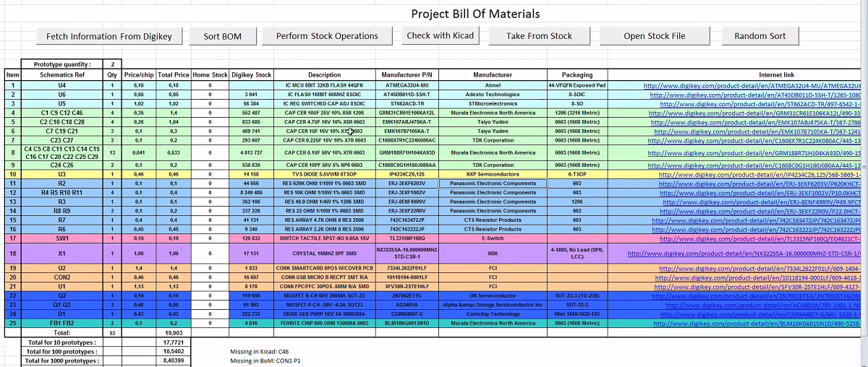Select the Schematics Ref column header
The height and width of the screenshot is (367, 868).
[62, 74]
